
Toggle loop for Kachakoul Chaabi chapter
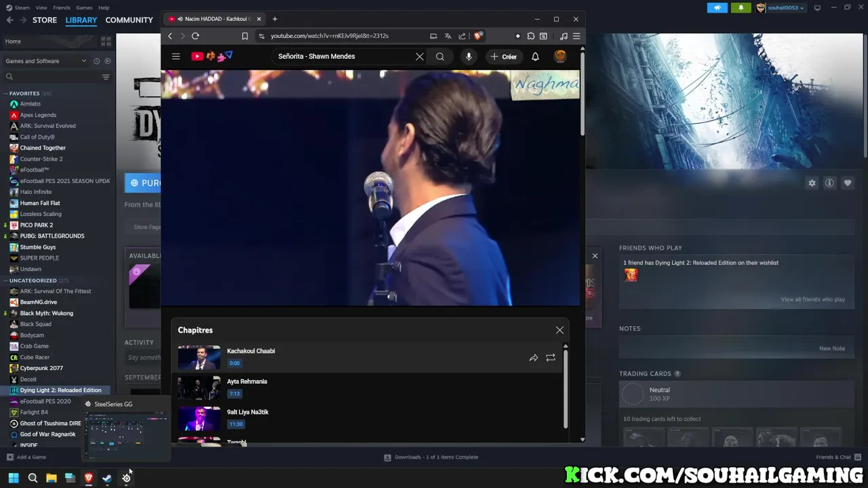[x=551, y=357]
